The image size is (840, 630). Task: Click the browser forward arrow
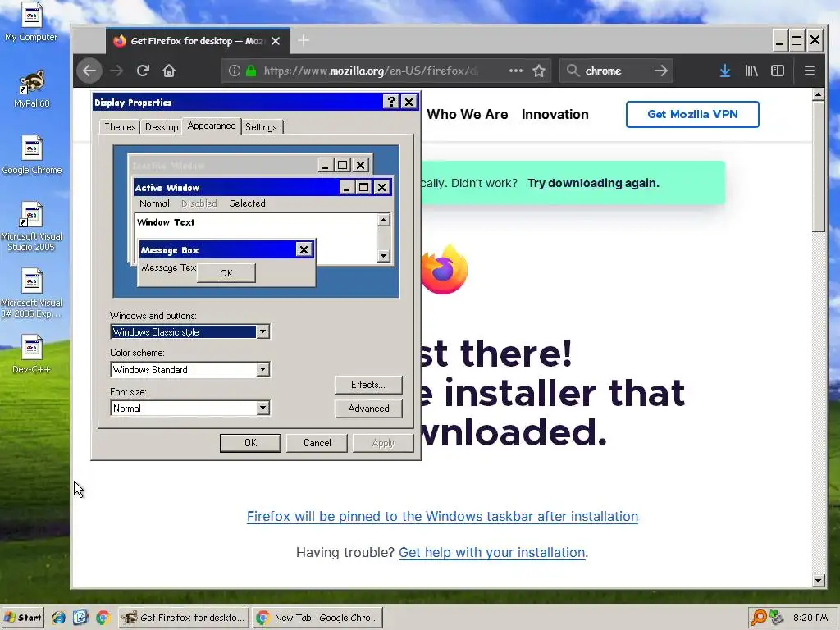(x=116, y=71)
